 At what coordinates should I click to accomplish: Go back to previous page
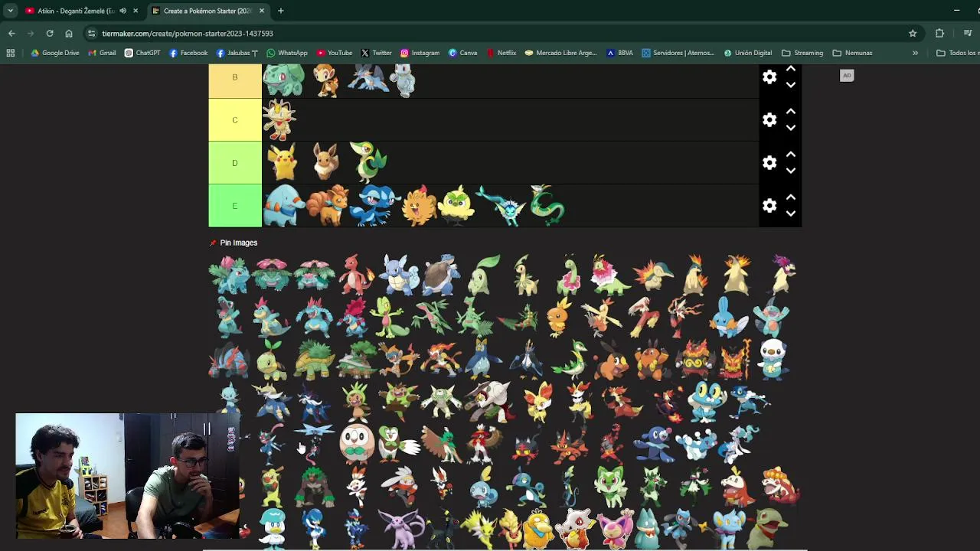[x=11, y=34]
